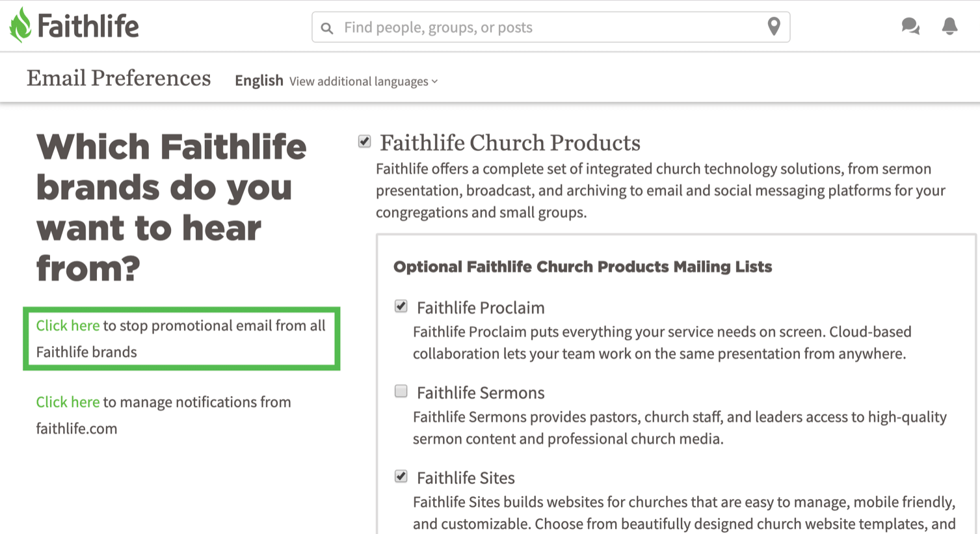The height and width of the screenshot is (534, 980).
Task: Uncheck the Faithlife Sites checkbox
Action: pyautogui.click(x=401, y=477)
